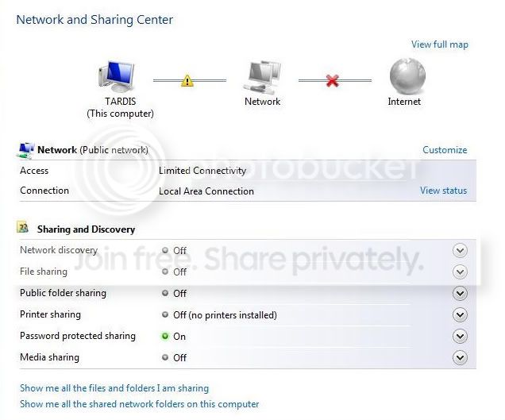Click the Local Area Connection text
This screenshot has width=505, height=420.
pos(206,191)
